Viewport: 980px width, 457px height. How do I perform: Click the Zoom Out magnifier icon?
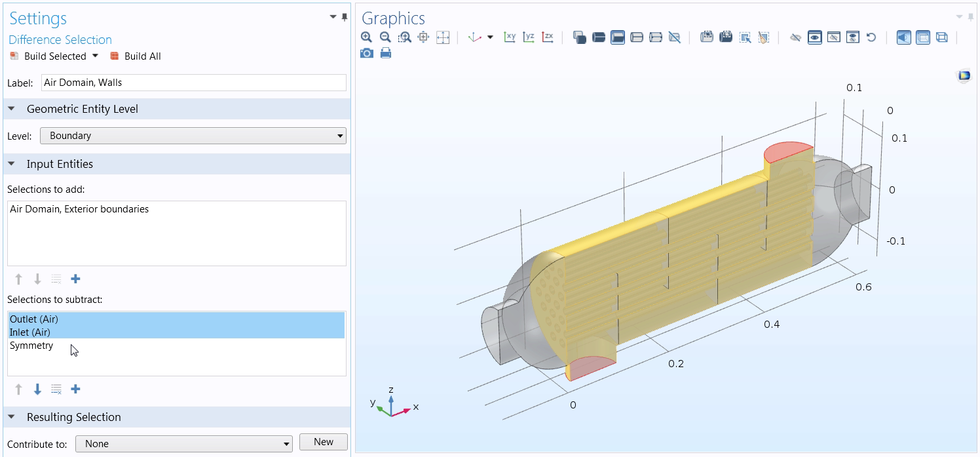point(385,37)
